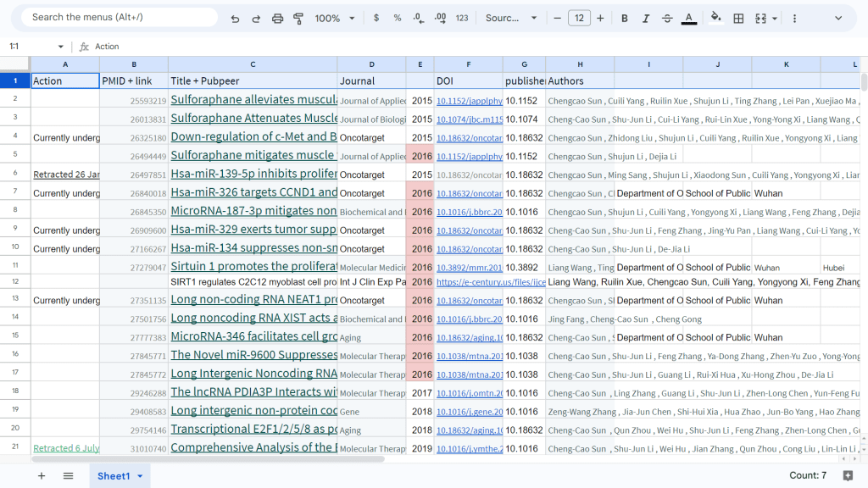Expand the name box dropdown arrow
The image size is (868, 488).
point(60,47)
